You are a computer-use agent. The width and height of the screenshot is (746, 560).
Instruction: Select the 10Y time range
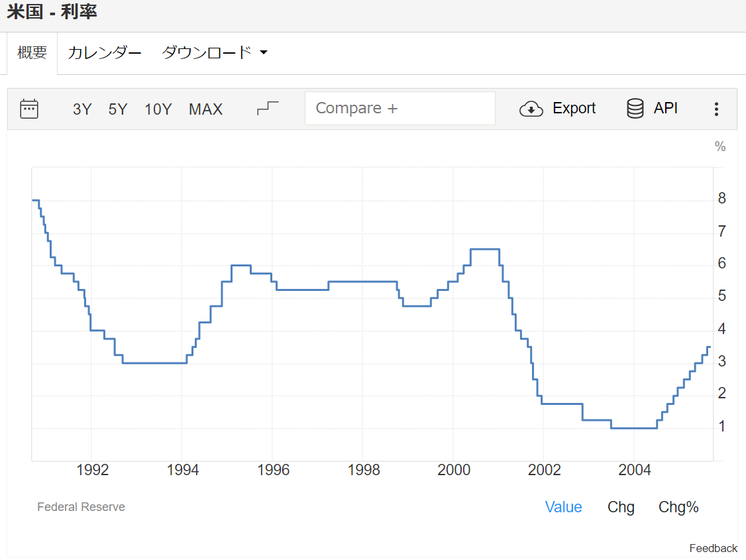click(x=158, y=109)
